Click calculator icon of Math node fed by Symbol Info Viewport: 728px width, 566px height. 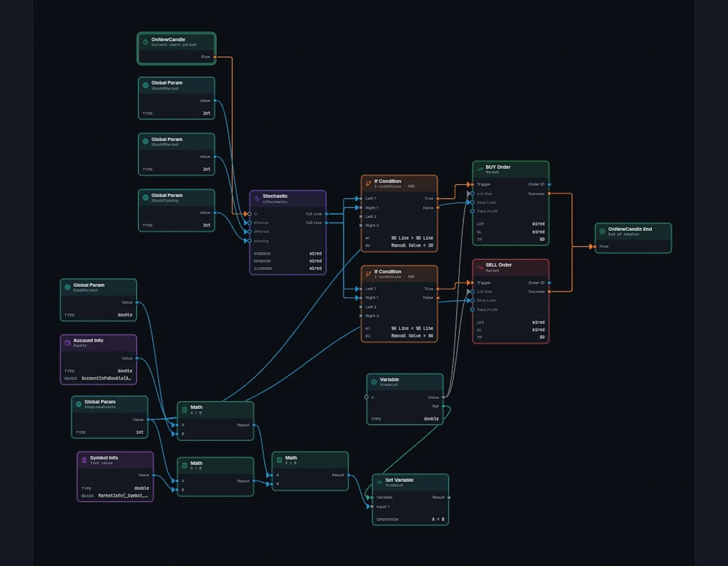(x=184, y=465)
